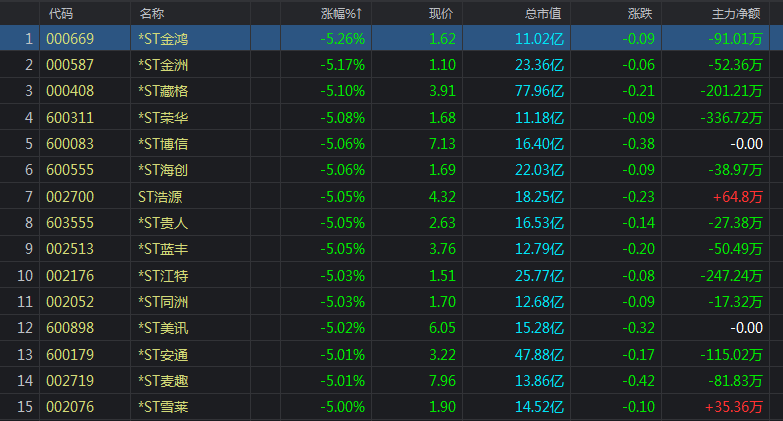Open *ST贵人 stock name
783x421 pixels.
(163, 223)
